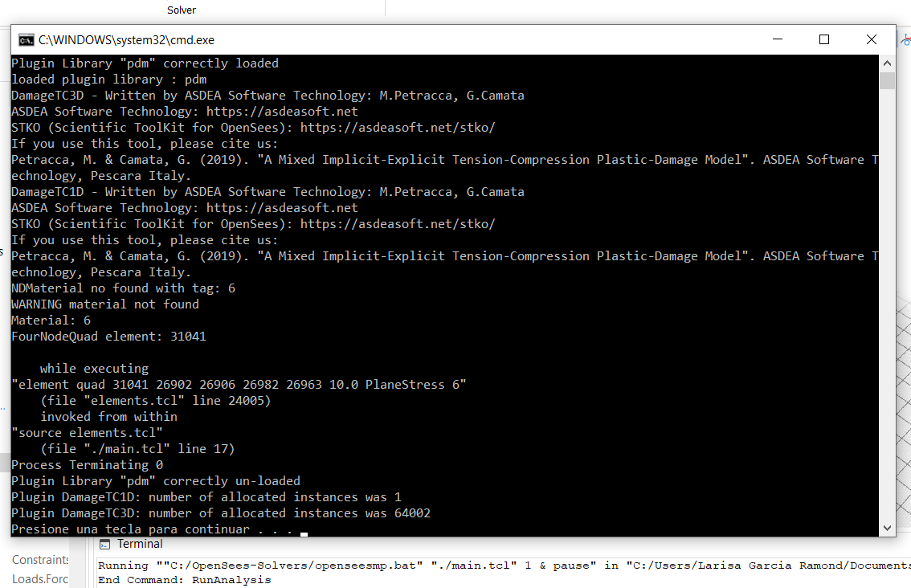
Task: Click the console scrollbar down arrow
Action: [887, 528]
